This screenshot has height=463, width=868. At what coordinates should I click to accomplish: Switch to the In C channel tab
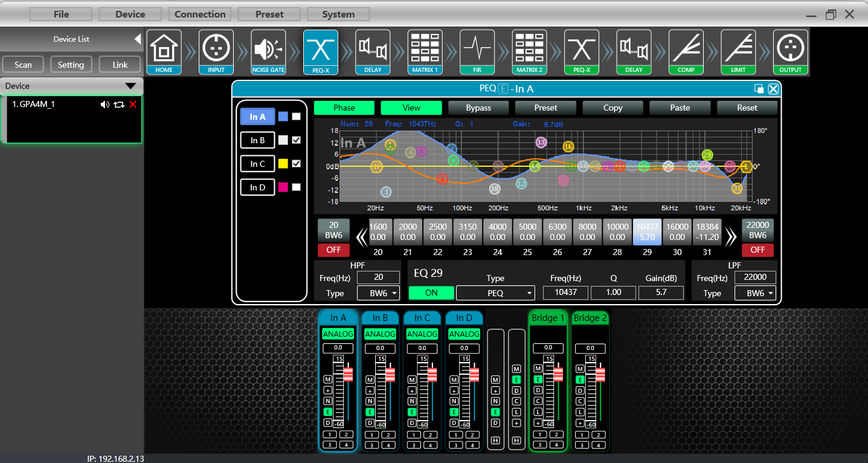pyautogui.click(x=257, y=163)
